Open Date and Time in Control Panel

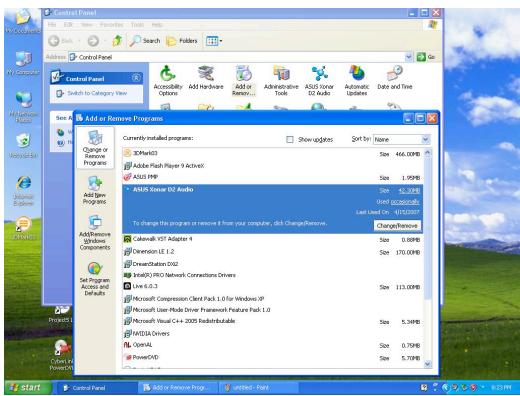(x=395, y=78)
